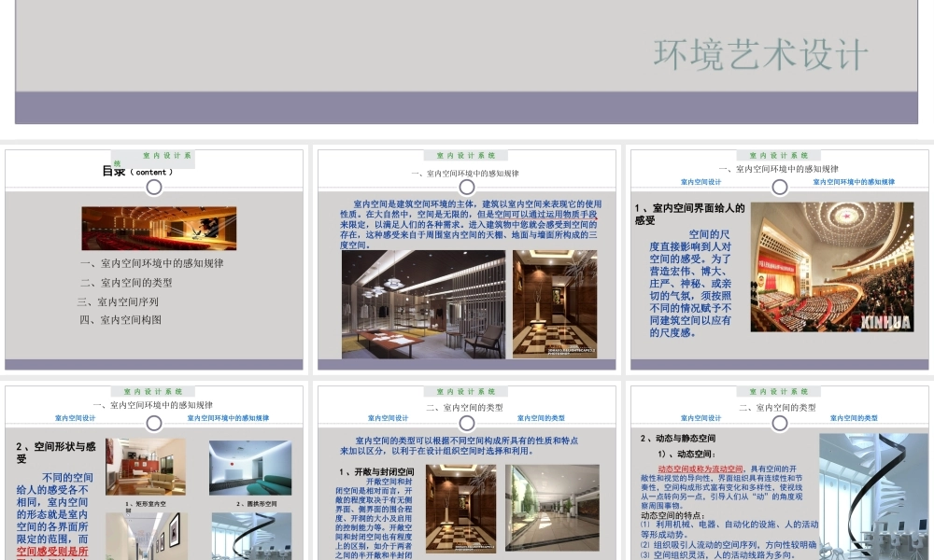Select the spiral staircase photo in 动态空间 slide

coord(873,497)
